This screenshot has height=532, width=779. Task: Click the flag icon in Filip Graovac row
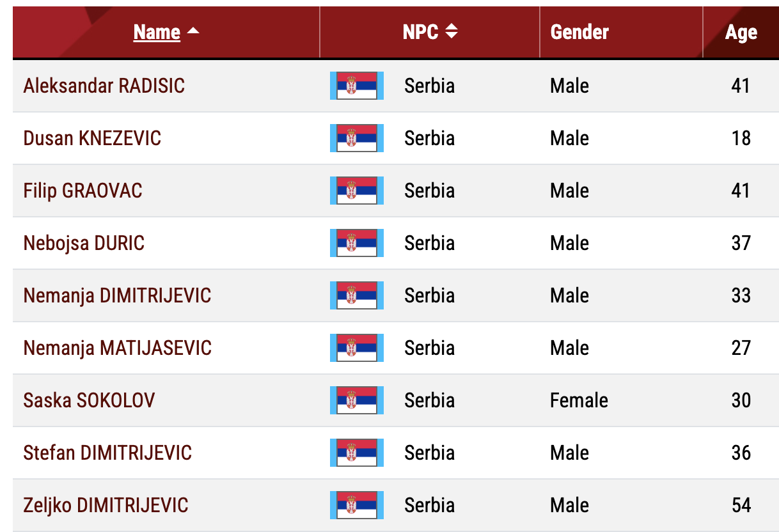pos(357,191)
